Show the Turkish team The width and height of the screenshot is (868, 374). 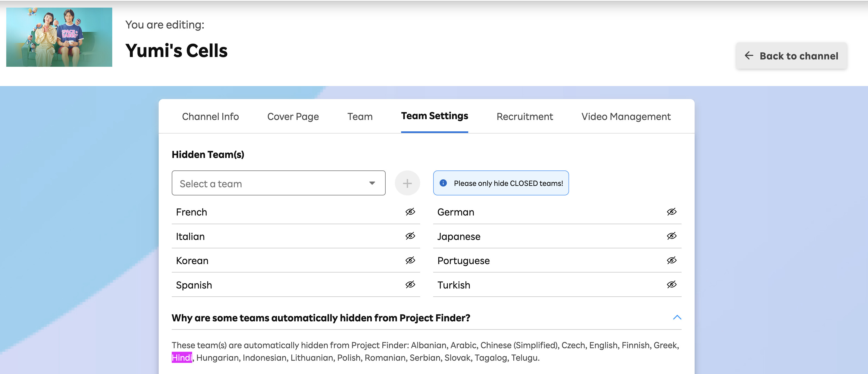click(x=672, y=284)
